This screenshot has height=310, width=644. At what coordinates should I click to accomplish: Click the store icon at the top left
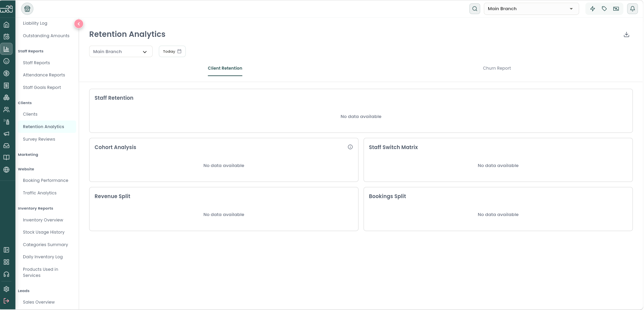(27, 9)
